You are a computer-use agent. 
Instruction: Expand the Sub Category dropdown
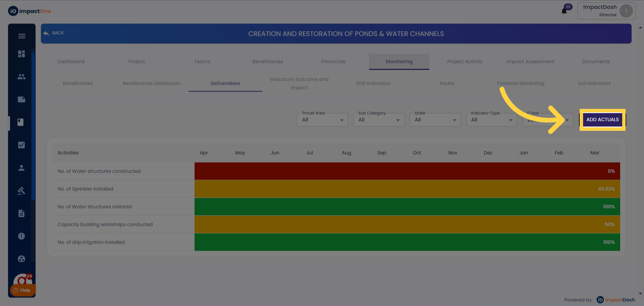click(x=379, y=120)
